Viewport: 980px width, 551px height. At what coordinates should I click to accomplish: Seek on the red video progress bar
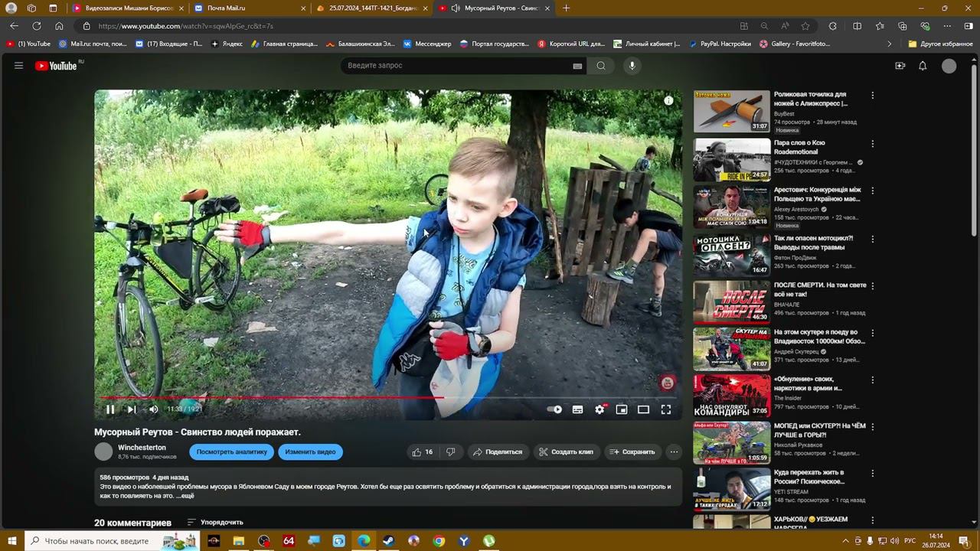pyautogui.click(x=306, y=397)
